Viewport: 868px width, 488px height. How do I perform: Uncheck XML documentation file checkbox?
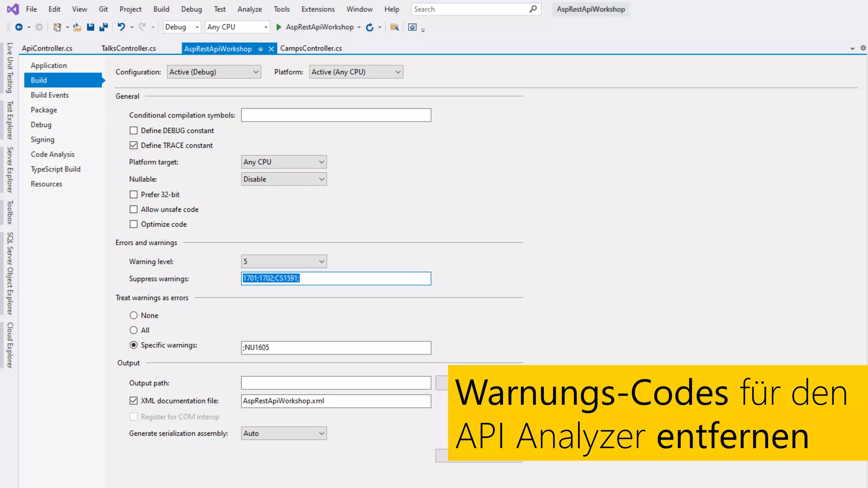click(134, 401)
